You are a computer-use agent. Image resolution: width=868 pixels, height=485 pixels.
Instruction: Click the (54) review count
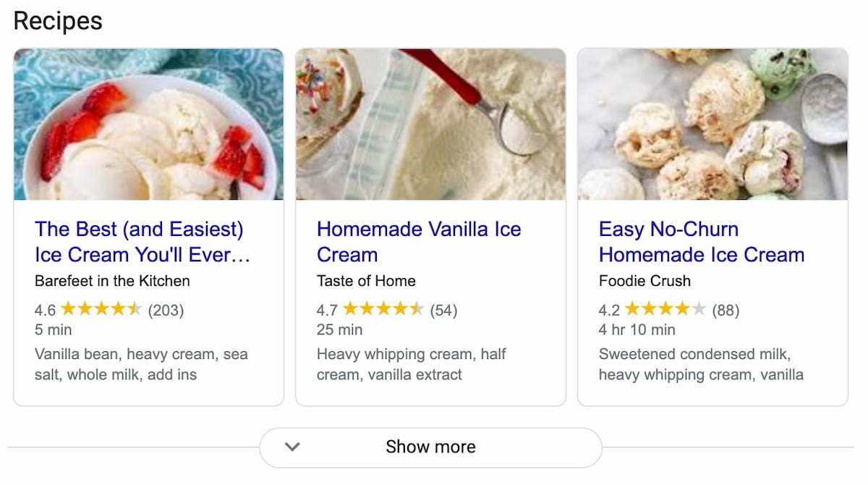pos(443,311)
